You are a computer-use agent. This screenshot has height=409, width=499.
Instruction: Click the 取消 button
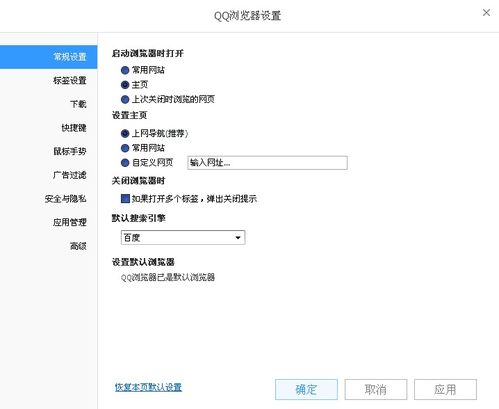[376, 389]
